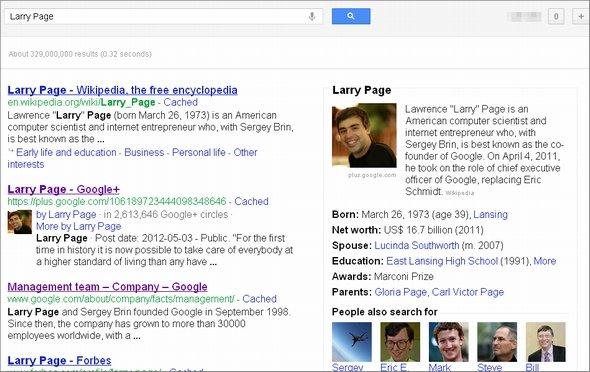The width and height of the screenshot is (590, 372).
Task: Open the large Larry Page photo in knowledge panel
Action: point(364,135)
